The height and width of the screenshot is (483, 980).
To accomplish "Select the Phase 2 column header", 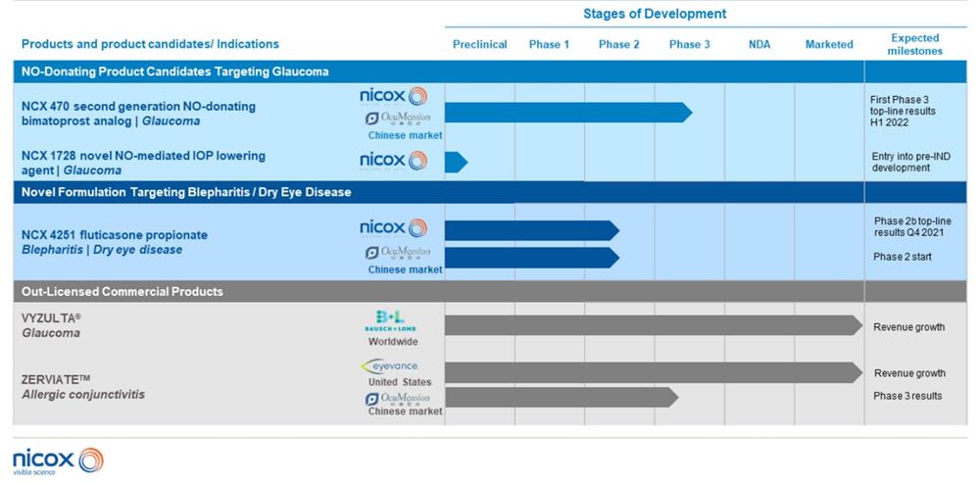I will 618,44.
